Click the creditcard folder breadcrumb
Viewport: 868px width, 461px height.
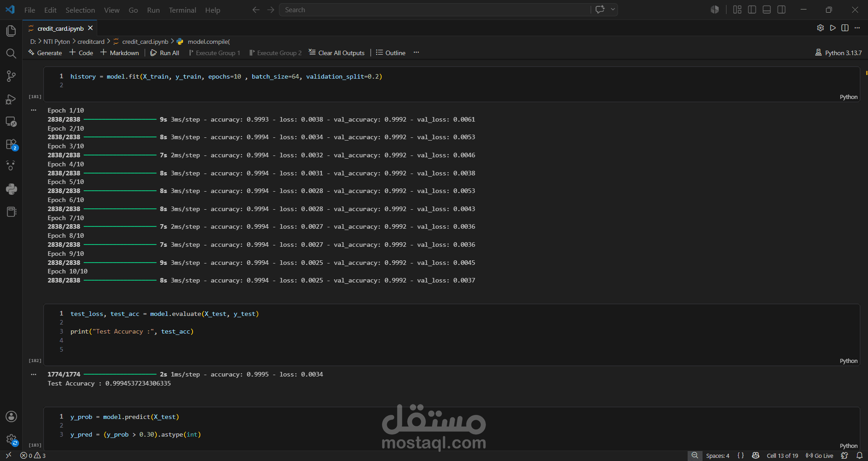tap(91, 42)
